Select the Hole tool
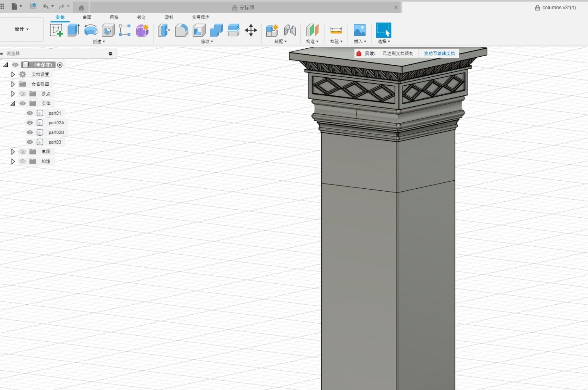Screen dimensions: 588x390 [108, 30]
